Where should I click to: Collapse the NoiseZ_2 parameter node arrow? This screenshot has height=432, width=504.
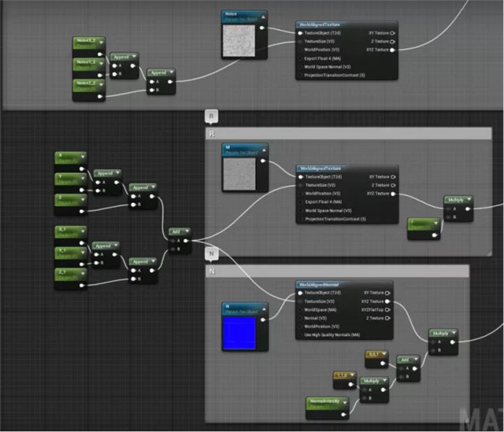(x=102, y=84)
